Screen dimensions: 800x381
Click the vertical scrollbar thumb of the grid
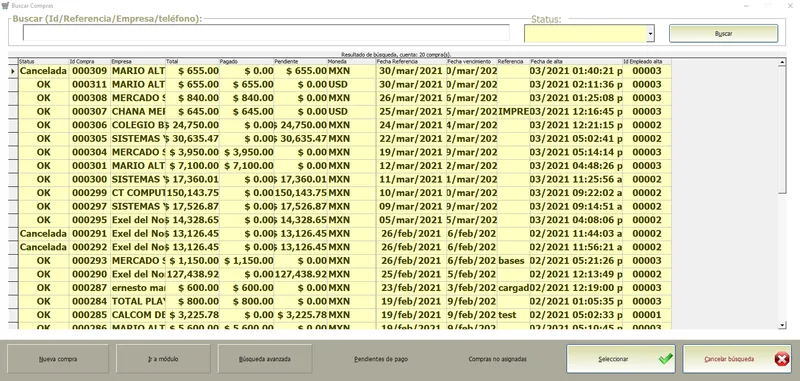pos(783,130)
